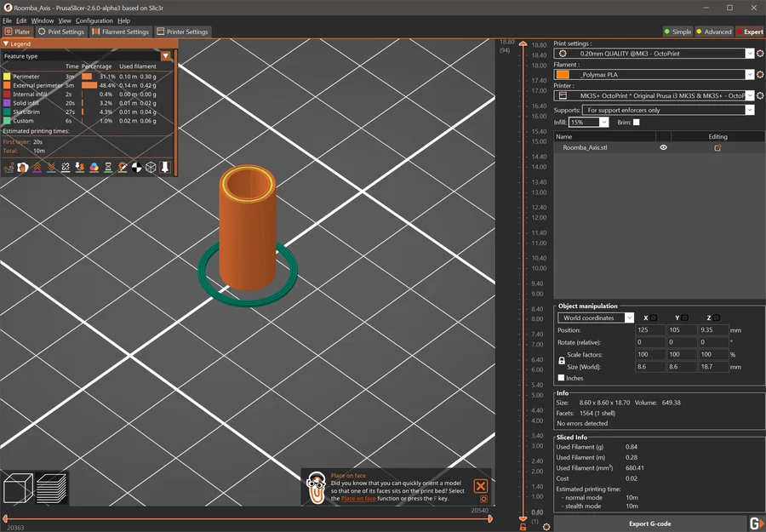Click the Polymax PLA orange color swatch

[x=563, y=74]
